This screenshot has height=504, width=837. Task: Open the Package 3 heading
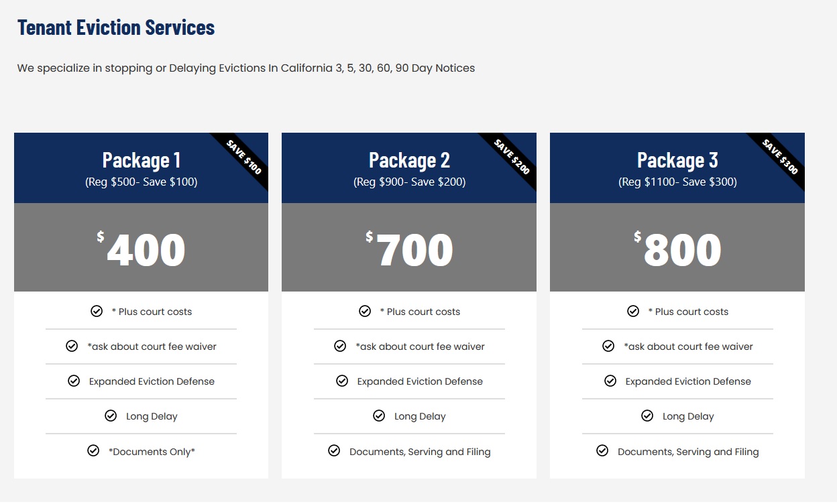coord(677,160)
